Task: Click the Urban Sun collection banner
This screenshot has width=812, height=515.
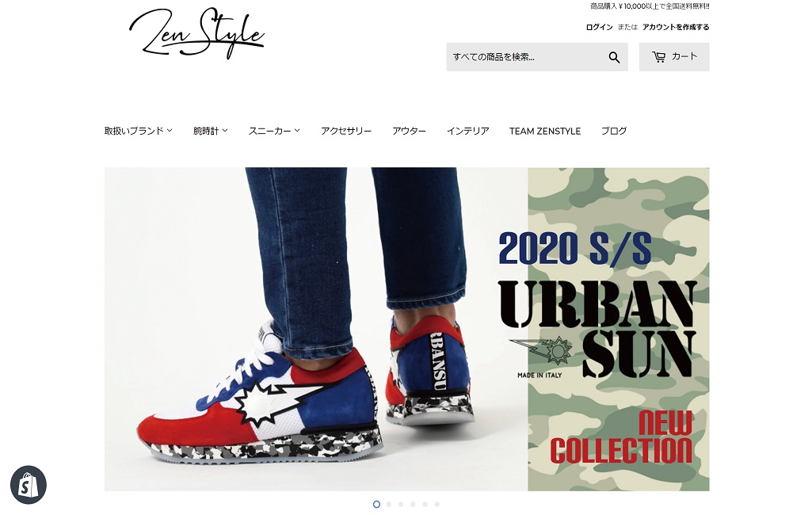Action: click(406, 329)
